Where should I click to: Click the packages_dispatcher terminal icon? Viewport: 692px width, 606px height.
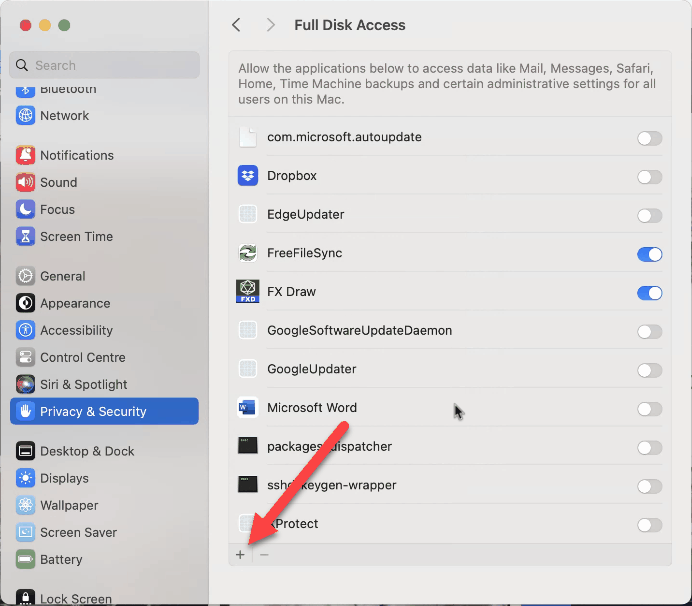248,446
